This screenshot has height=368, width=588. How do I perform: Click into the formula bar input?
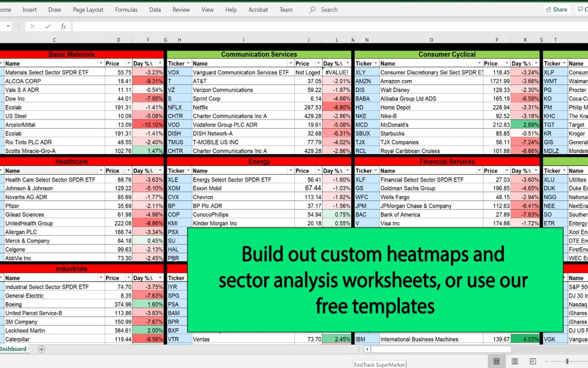coord(330,26)
